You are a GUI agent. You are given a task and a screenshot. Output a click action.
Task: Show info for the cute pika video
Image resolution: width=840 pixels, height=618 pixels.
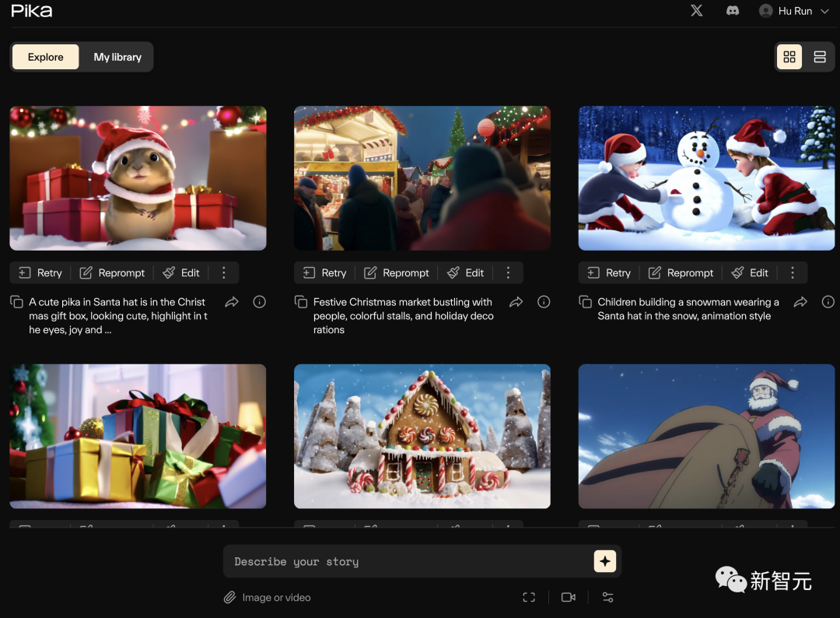260,302
